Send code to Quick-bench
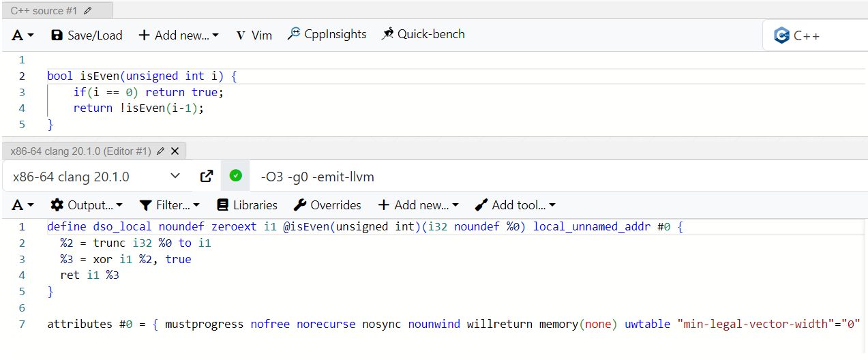 [423, 34]
